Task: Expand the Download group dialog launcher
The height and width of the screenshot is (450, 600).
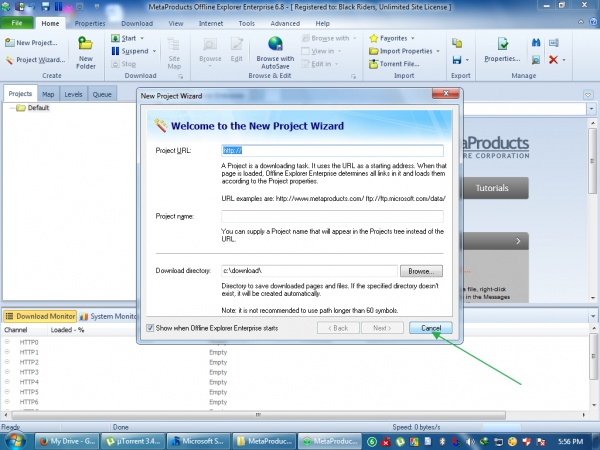Action: pyautogui.click(x=181, y=77)
